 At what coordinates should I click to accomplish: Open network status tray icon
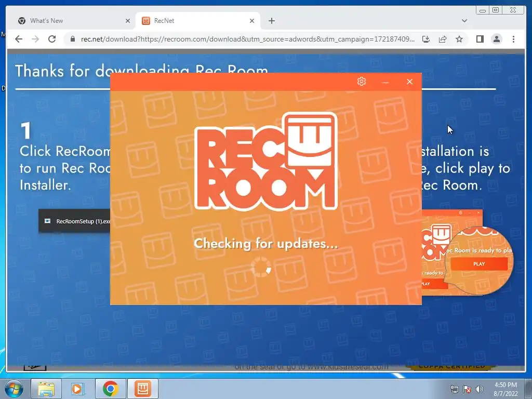point(454,389)
